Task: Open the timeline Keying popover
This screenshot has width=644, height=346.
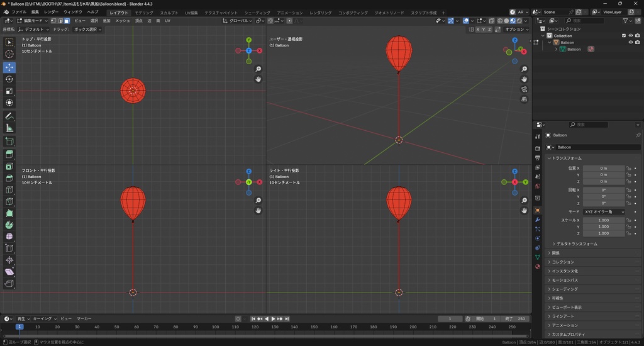Action: (45, 319)
